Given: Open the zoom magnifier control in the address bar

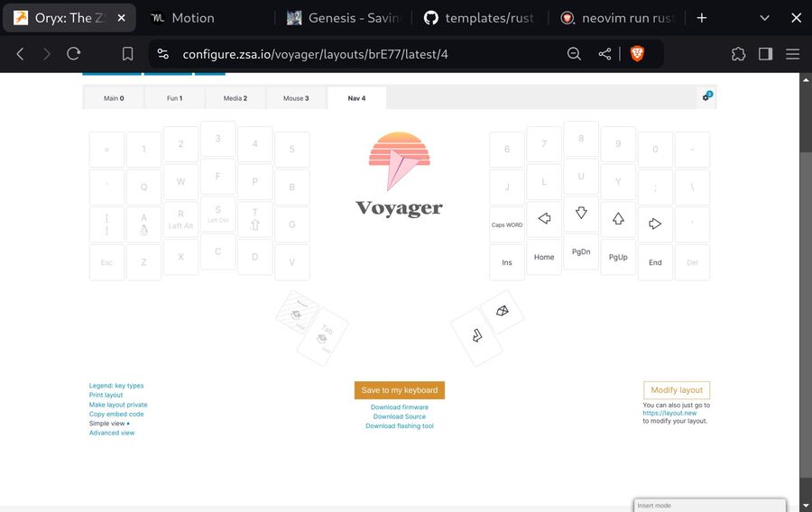Looking at the screenshot, I should point(574,54).
